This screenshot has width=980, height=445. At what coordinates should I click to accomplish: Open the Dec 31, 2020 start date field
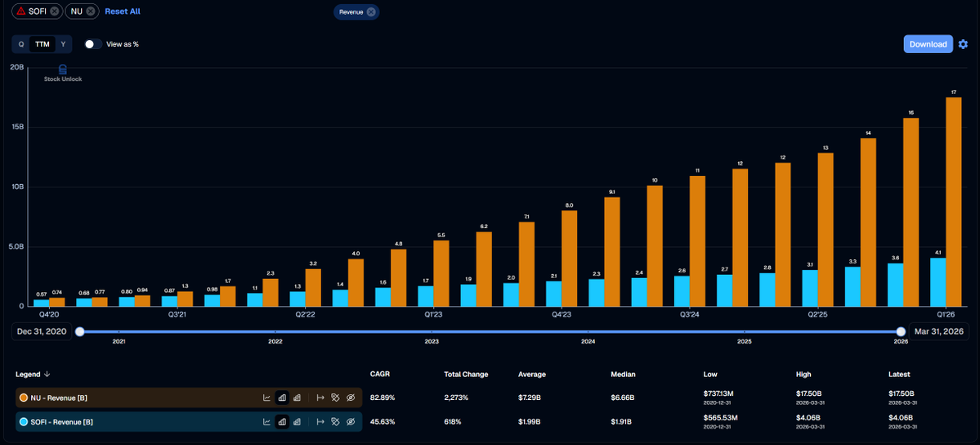pos(42,331)
